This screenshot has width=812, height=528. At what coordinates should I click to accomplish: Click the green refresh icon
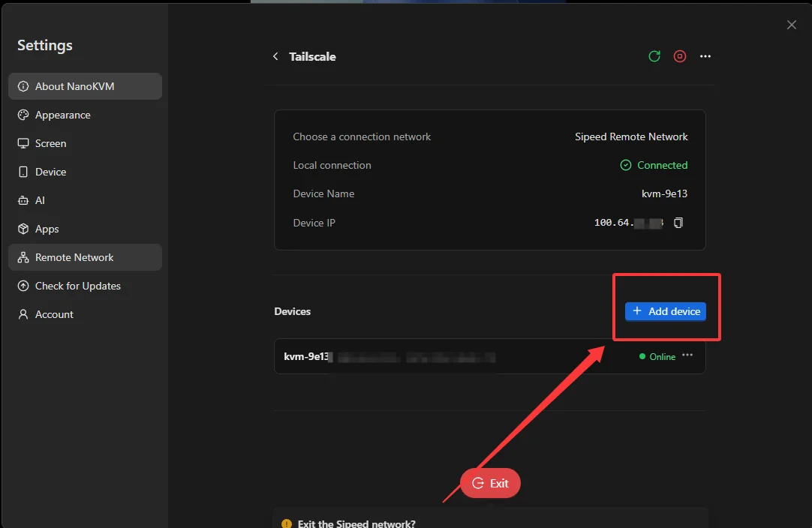(654, 56)
